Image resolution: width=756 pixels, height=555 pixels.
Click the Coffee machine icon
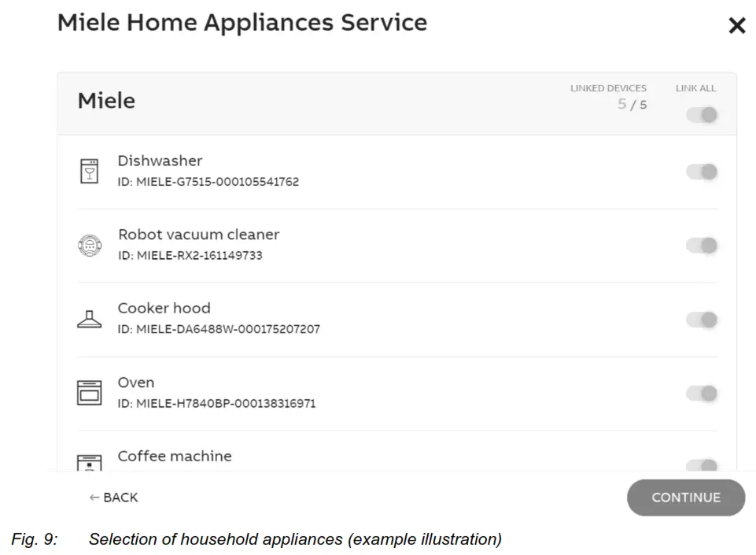[x=90, y=463]
